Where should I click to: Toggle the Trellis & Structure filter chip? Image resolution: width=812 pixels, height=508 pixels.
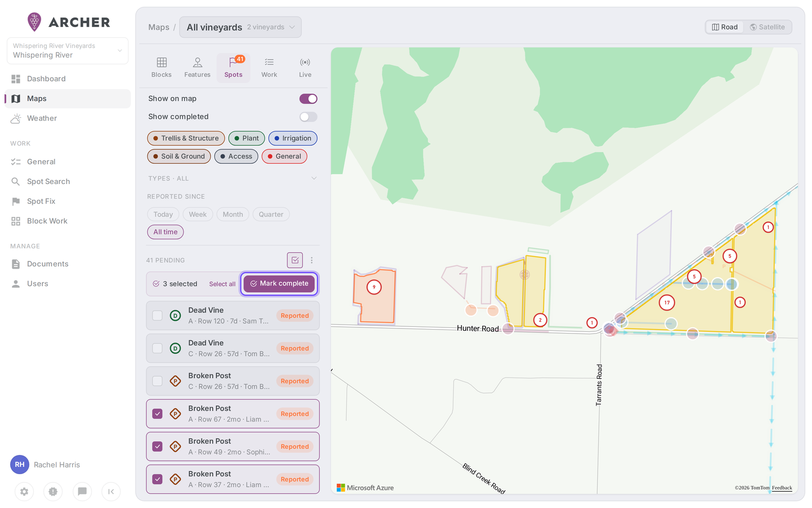coord(186,138)
